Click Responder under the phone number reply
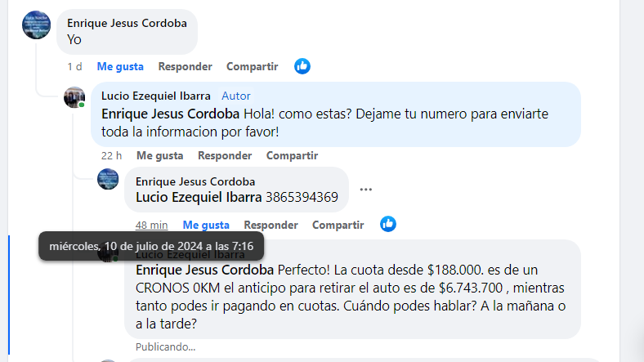The image size is (644, 362). 271,225
